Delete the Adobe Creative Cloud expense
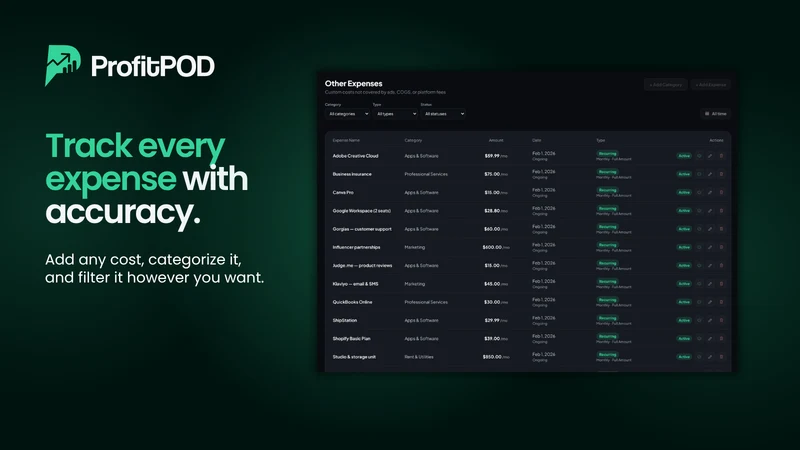Image resolution: width=800 pixels, height=450 pixels. pyautogui.click(x=721, y=156)
